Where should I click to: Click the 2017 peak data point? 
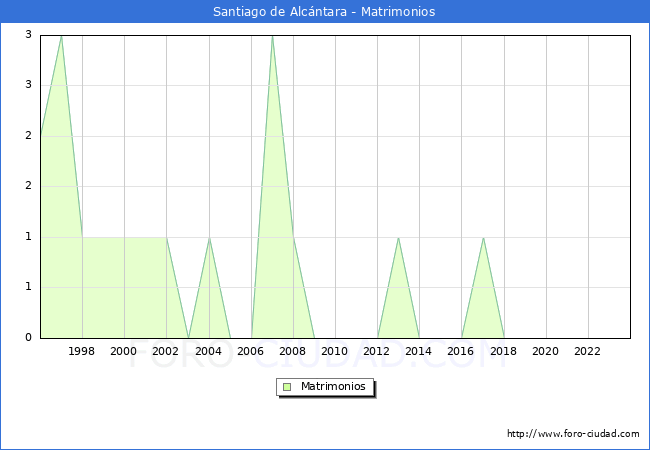click(483, 238)
